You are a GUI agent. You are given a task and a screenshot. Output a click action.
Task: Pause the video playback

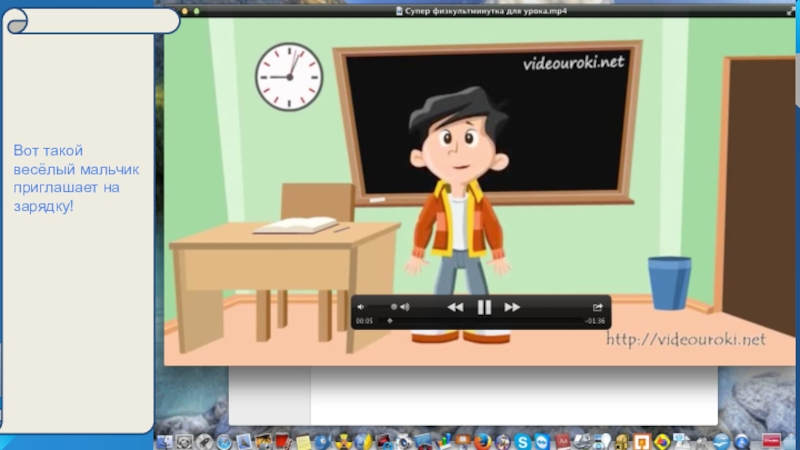tap(484, 307)
